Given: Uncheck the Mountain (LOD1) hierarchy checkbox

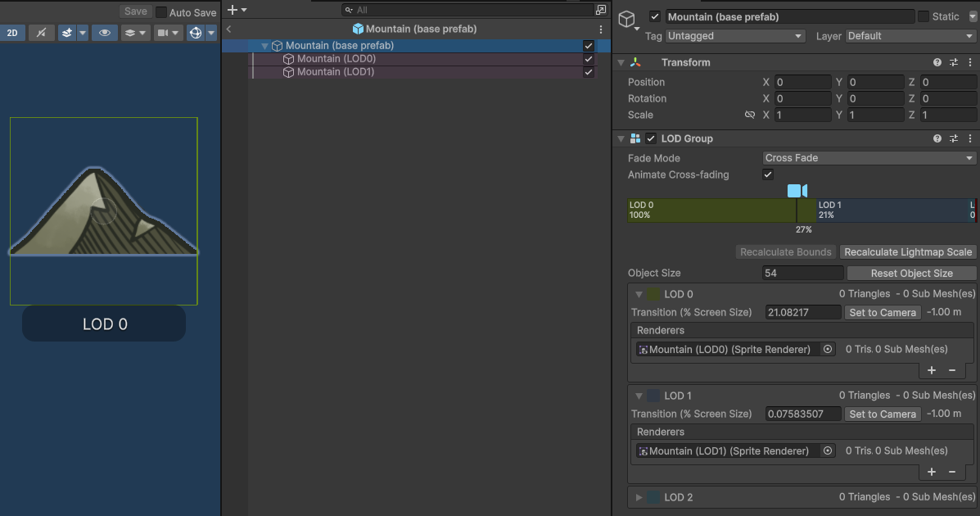Looking at the screenshot, I should [589, 71].
